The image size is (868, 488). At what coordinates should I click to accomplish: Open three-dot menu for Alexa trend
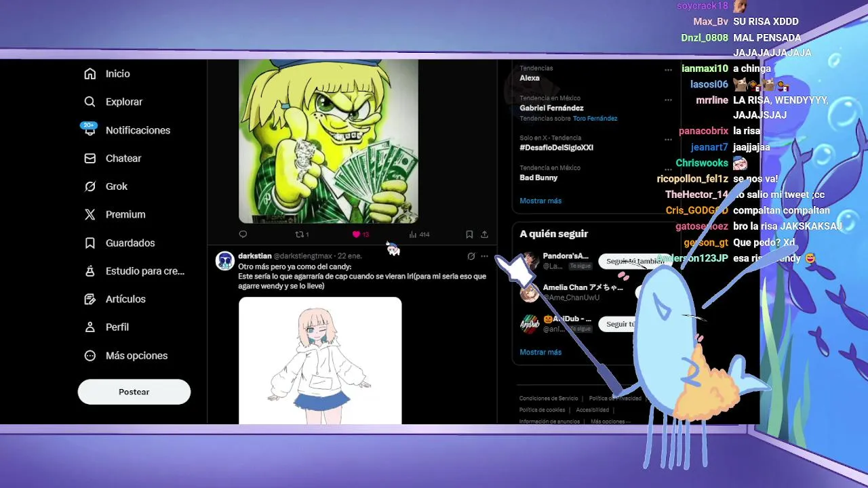668,69
